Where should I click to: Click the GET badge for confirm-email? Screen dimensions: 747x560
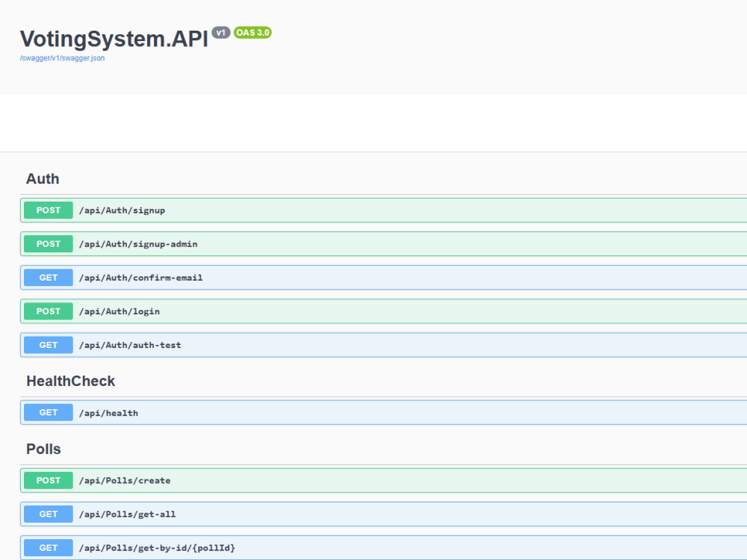(48, 278)
